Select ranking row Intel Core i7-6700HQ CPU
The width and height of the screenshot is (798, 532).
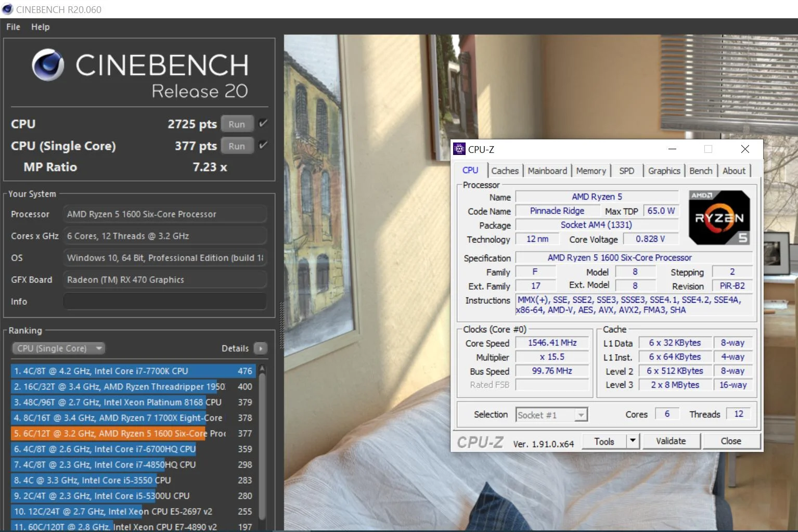click(x=133, y=449)
